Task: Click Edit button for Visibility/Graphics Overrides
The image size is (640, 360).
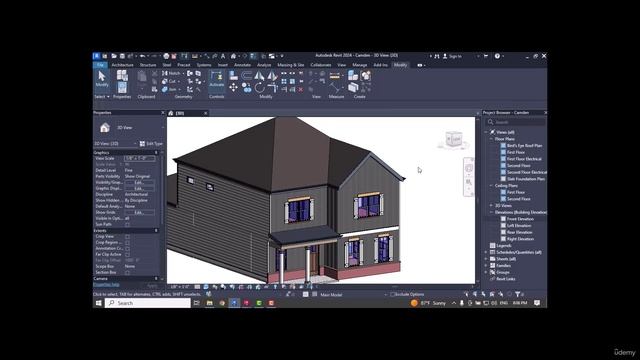Action: (139, 182)
